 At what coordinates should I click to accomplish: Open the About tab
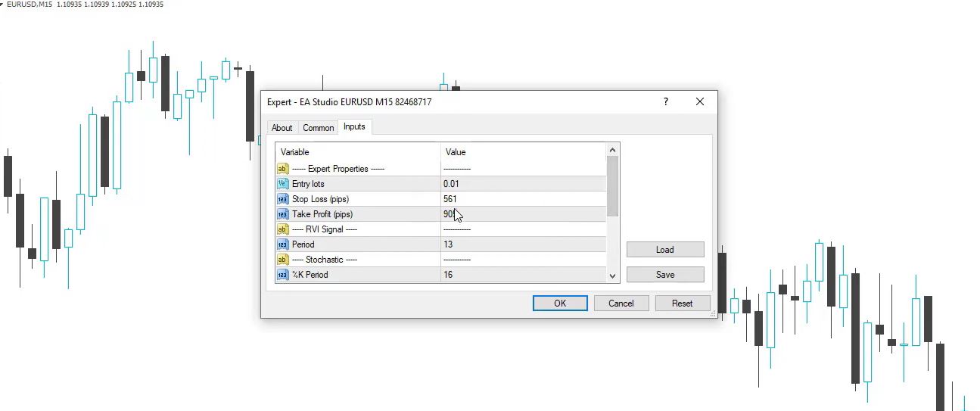pyautogui.click(x=282, y=128)
